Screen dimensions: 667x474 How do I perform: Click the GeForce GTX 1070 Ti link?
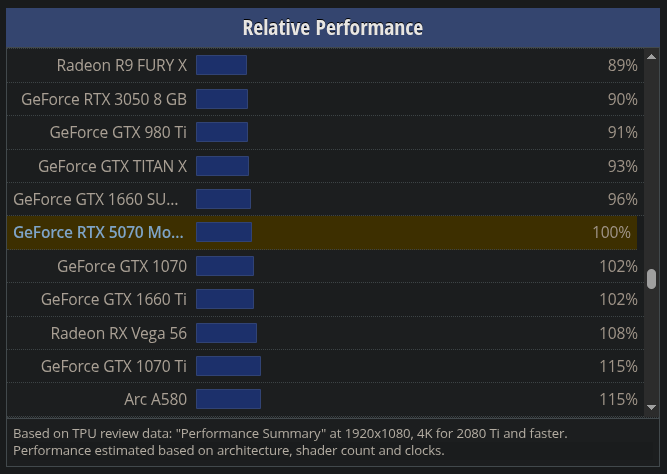[x=114, y=366]
